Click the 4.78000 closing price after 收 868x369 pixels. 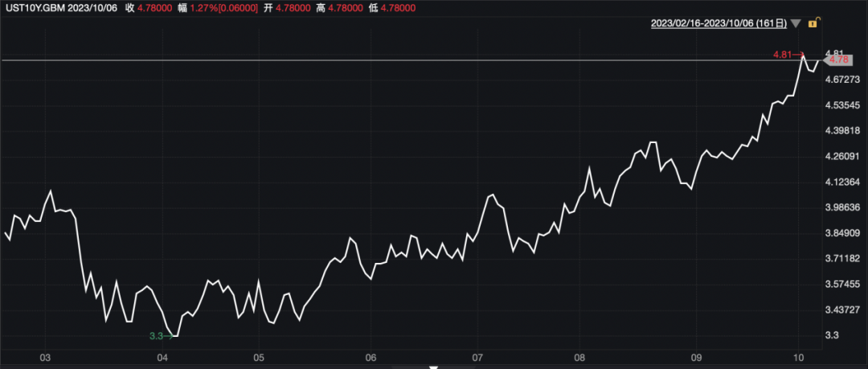point(155,8)
